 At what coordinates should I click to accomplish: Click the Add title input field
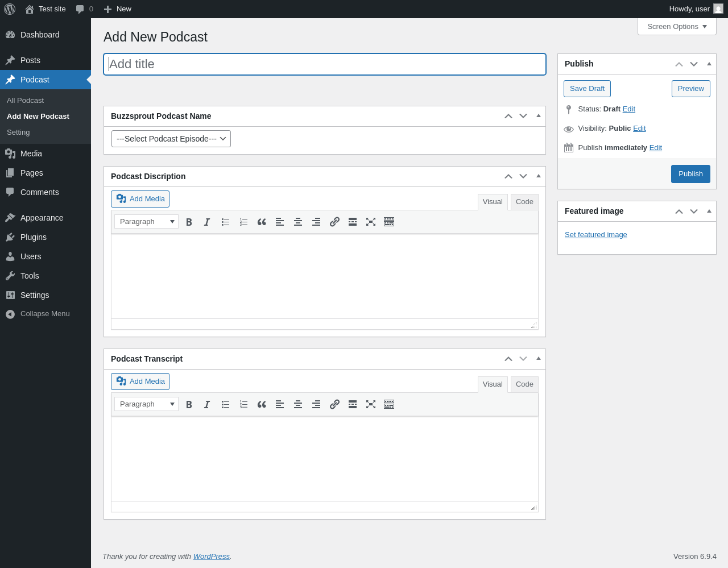(x=325, y=64)
